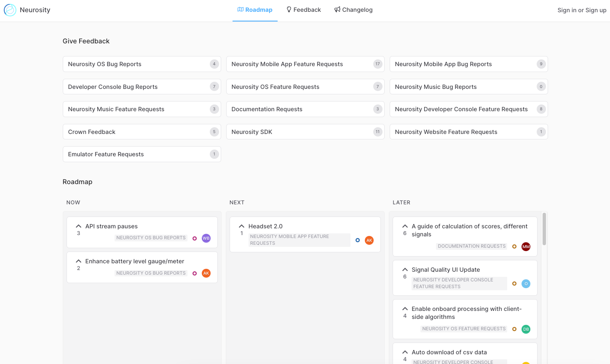Click the NOW column heading
Viewport: 610px width, 364px height.
click(73, 202)
